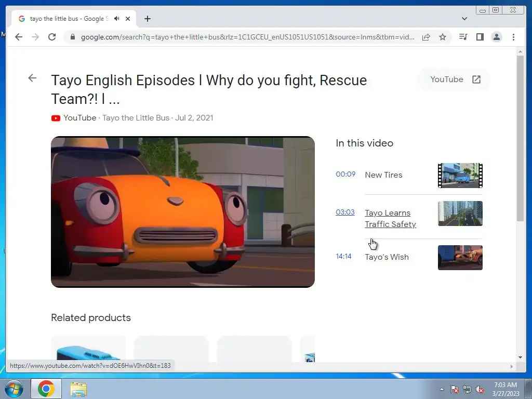532x399 pixels.
Task: Click the network tray icon
Action: 467,389
